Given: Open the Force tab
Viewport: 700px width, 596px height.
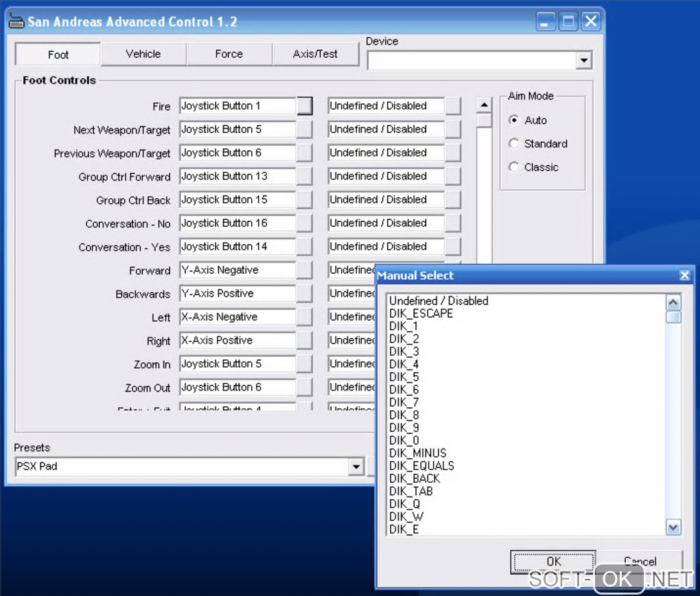Looking at the screenshot, I should click(x=229, y=54).
